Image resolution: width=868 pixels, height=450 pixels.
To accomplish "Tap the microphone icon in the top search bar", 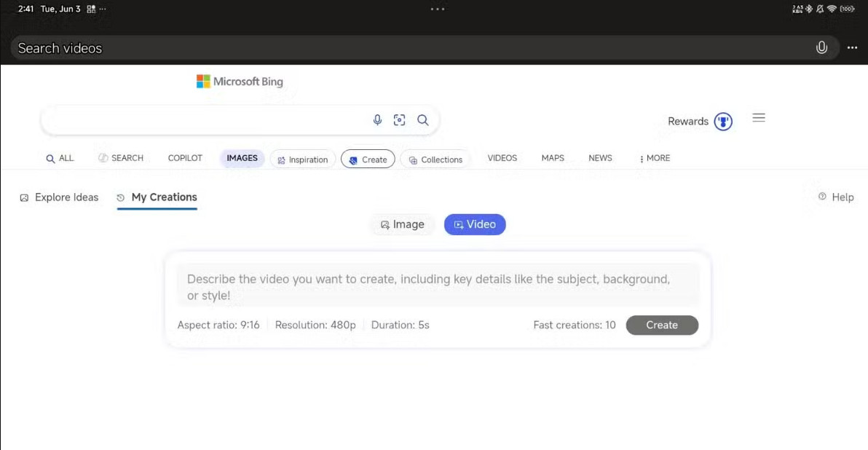I will pyautogui.click(x=821, y=47).
